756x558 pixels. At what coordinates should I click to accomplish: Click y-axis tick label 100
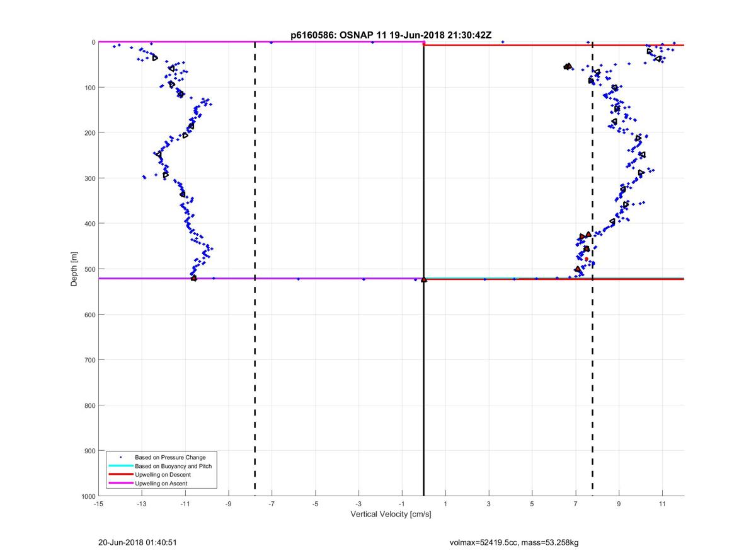(x=89, y=87)
